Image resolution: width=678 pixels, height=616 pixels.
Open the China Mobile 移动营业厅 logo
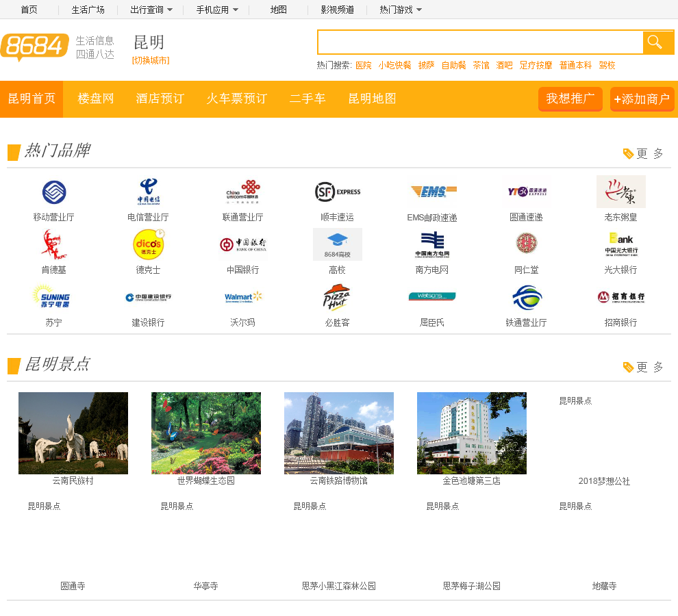[54, 192]
